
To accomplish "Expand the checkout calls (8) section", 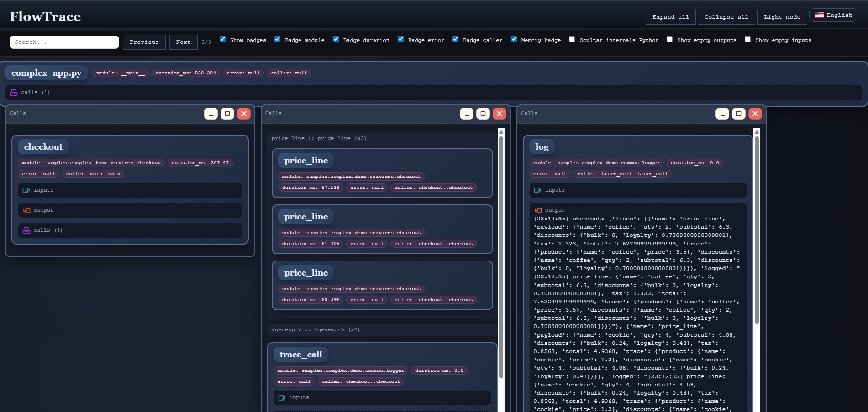I will (130, 230).
